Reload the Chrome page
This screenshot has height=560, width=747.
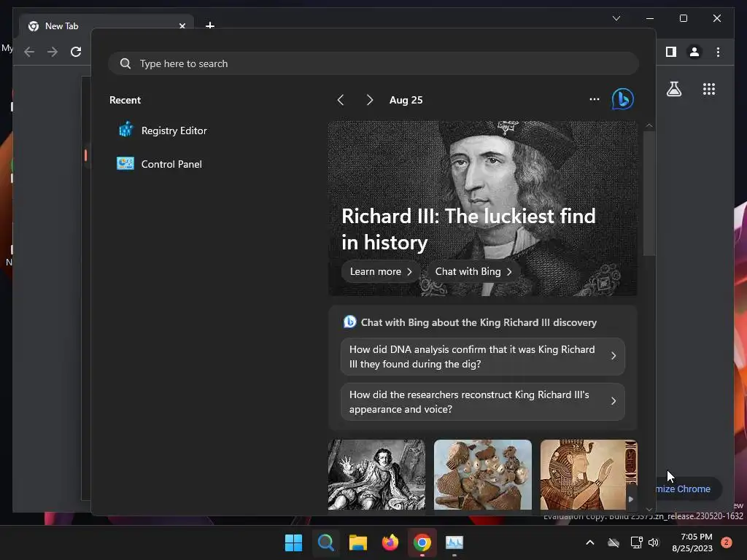point(76,52)
